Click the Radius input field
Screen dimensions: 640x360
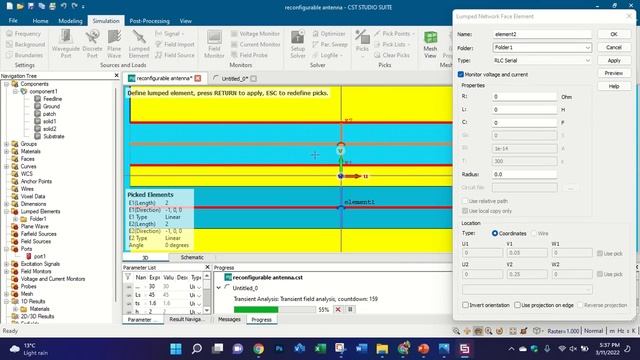pyautogui.click(x=524, y=174)
